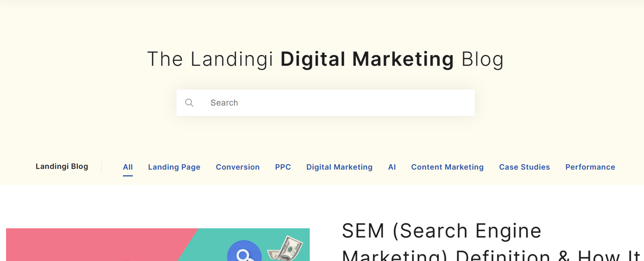Click the blue magnifier graphic in article image
Image resolution: width=644 pixels, height=261 pixels.
point(244,251)
